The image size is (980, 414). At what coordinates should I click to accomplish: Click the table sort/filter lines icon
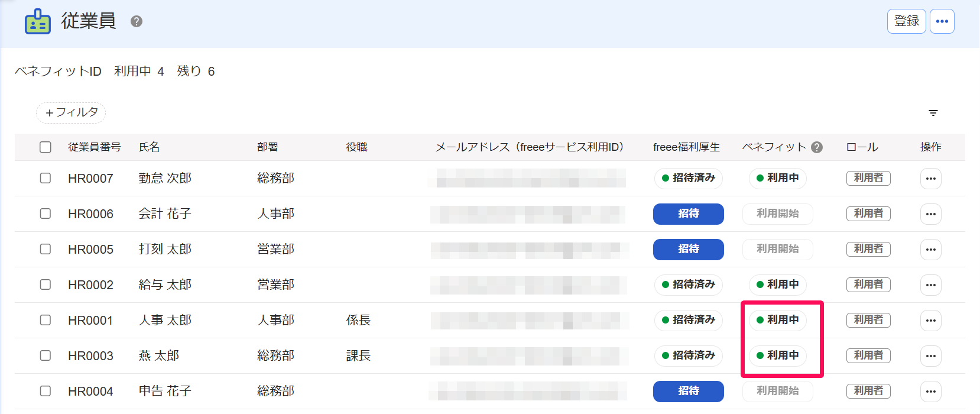[933, 112]
